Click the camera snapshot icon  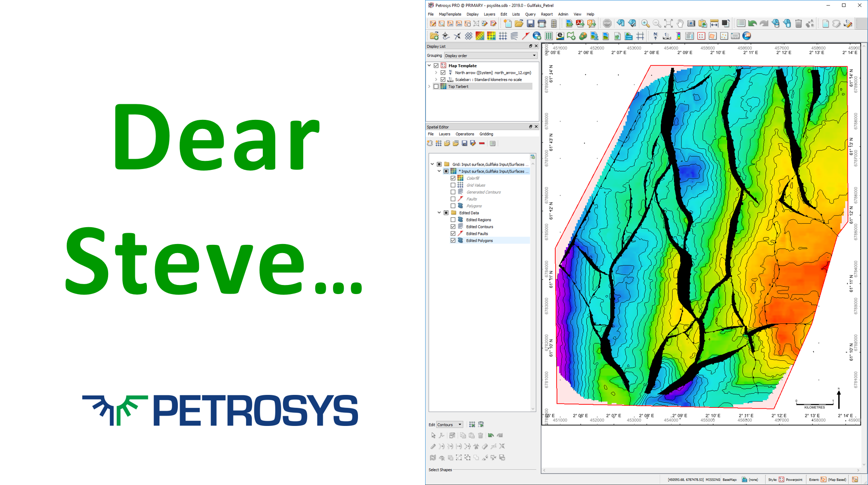tap(691, 24)
